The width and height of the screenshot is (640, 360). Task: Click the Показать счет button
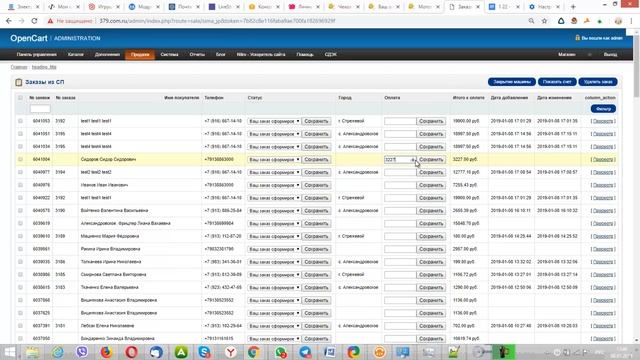point(557,82)
